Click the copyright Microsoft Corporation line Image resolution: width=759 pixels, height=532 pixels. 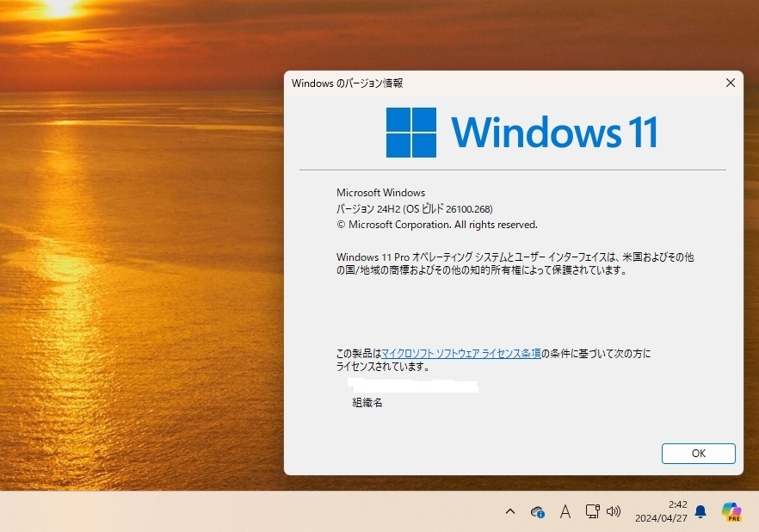coord(437,225)
